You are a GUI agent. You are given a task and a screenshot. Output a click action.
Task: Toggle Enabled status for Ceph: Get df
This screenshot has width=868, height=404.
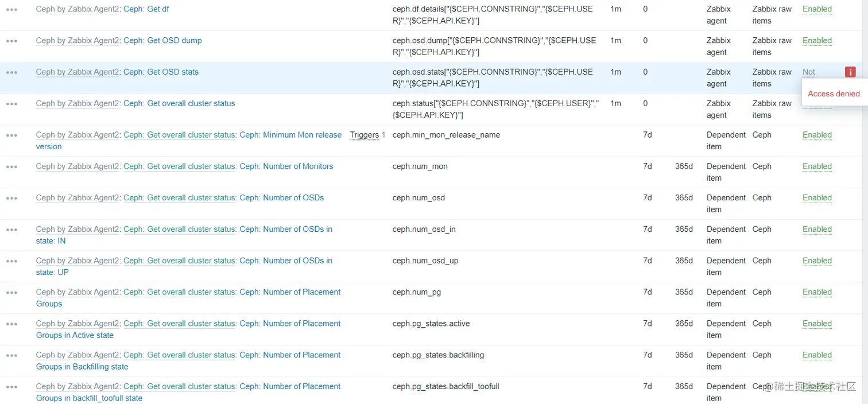click(817, 9)
